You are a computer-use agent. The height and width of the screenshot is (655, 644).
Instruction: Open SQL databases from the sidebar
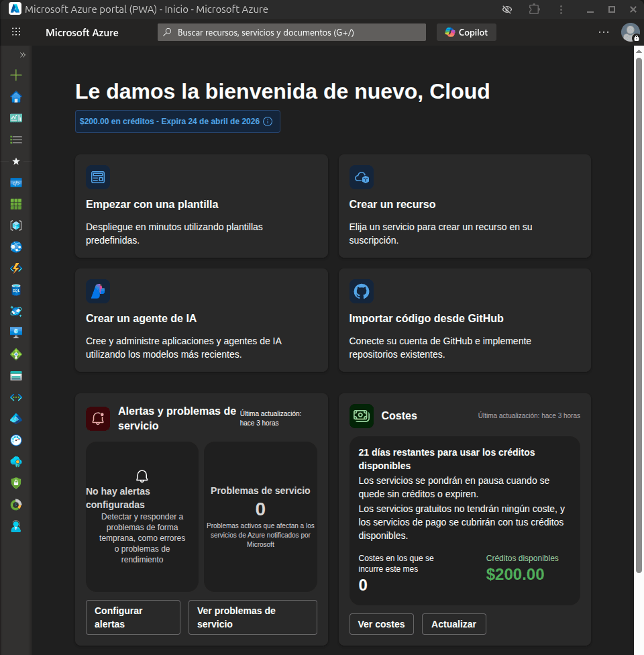16,290
